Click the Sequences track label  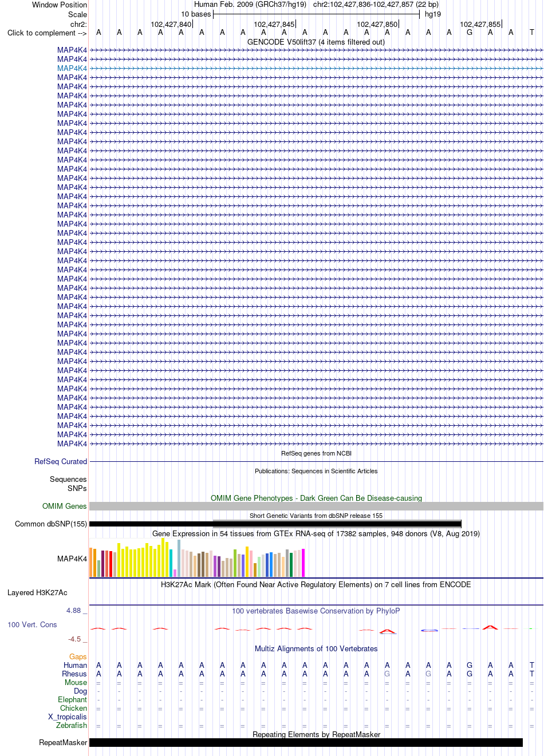(x=68, y=479)
